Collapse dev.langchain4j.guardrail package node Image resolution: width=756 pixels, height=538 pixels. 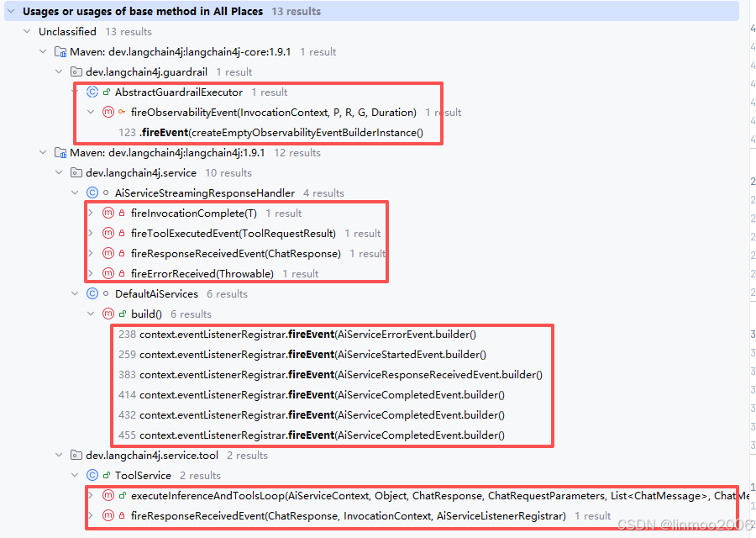click(x=59, y=72)
